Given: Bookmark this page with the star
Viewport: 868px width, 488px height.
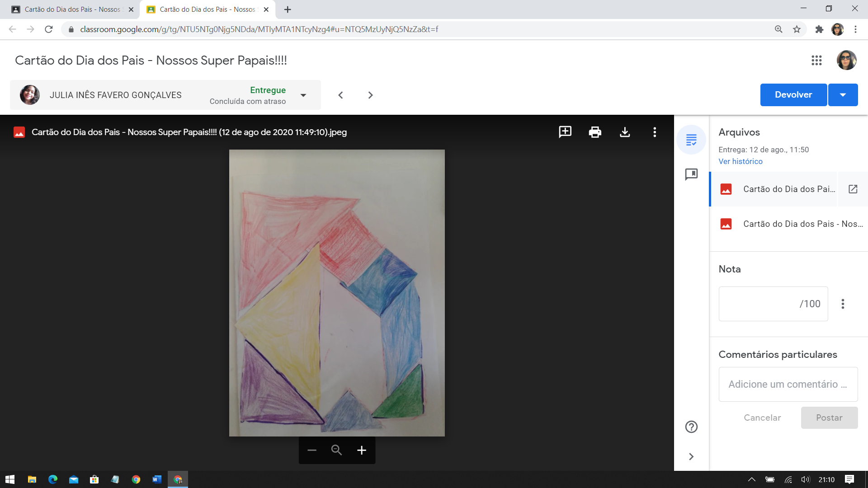Looking at the screenshot, I should pos(797,29).
